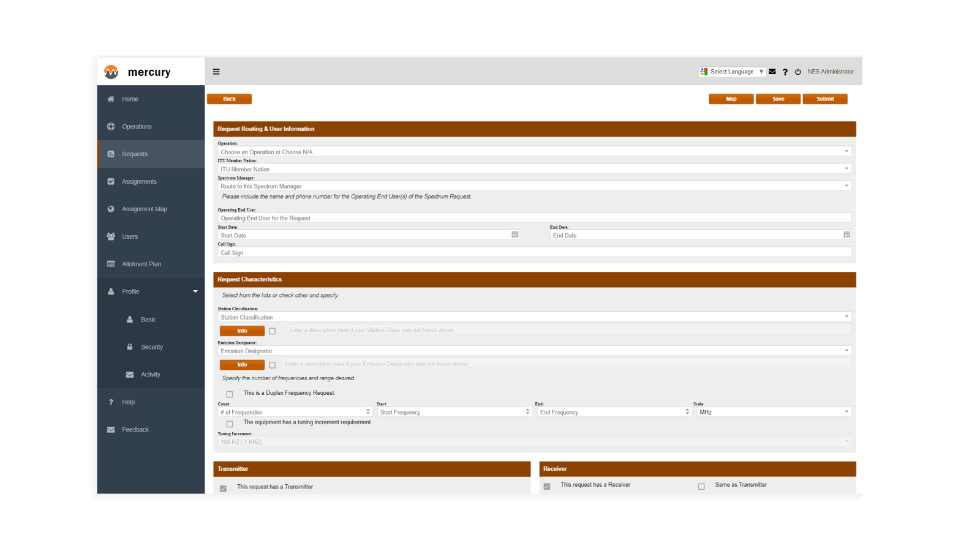The width and height of the screenshot is (980, 551).
Task: Check the Station Classification other checkbox
Action: pyautogui.click(x=273, y=331)
